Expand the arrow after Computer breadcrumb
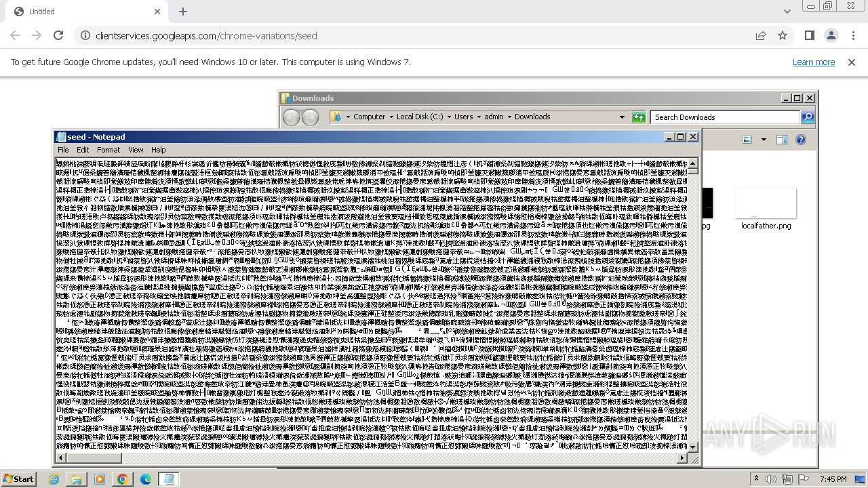This screenshot has height=488, width=868. click(391, 117)
